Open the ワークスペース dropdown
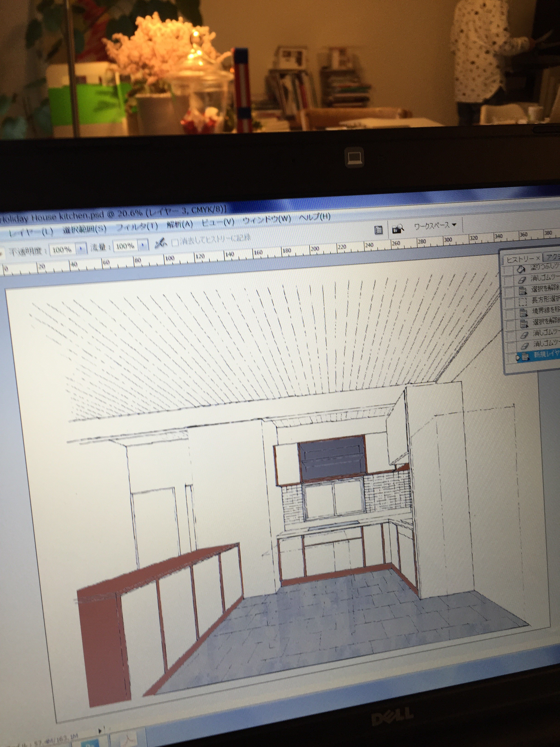The height and width of the screenshot is (747, 560). [436, 225]
